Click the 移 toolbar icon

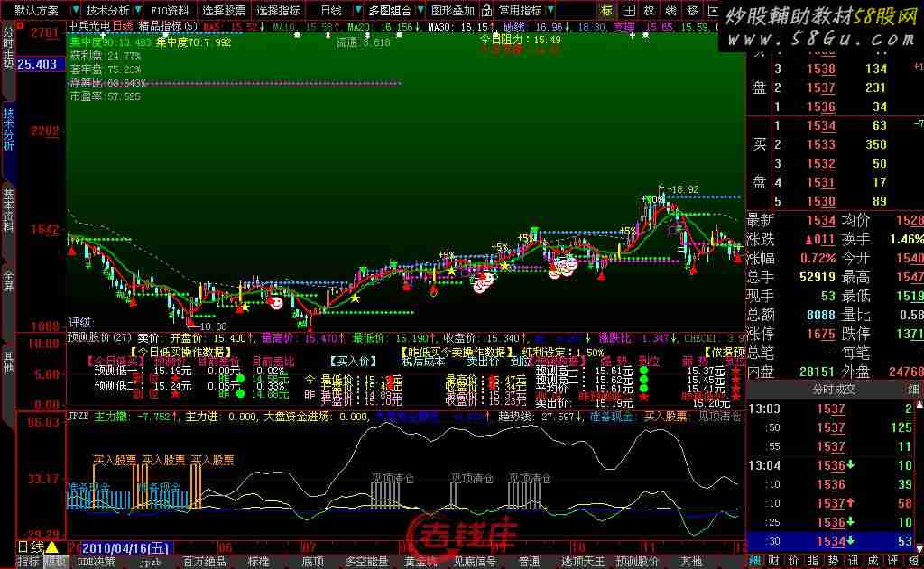[x=692, y=10]
